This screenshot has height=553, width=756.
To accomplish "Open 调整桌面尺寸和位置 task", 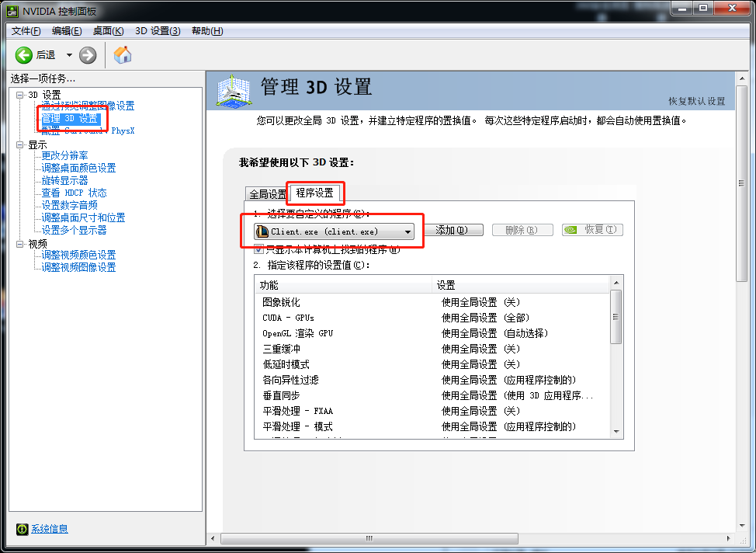I will coord(83,217).
